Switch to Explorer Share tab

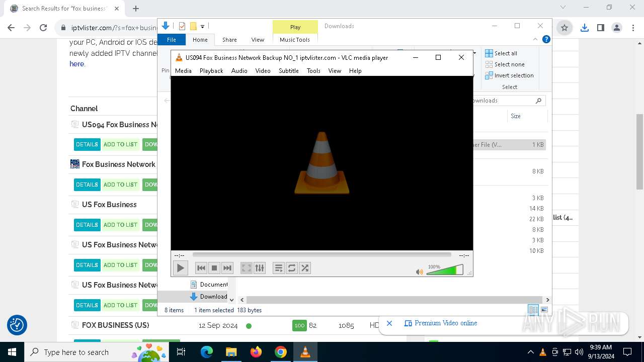point(229,40)
